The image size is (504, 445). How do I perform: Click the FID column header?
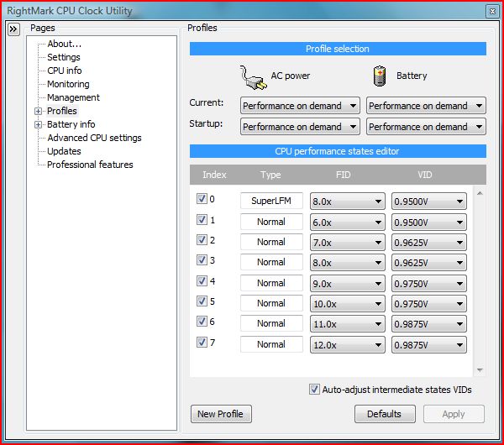(x=343, y=175)
